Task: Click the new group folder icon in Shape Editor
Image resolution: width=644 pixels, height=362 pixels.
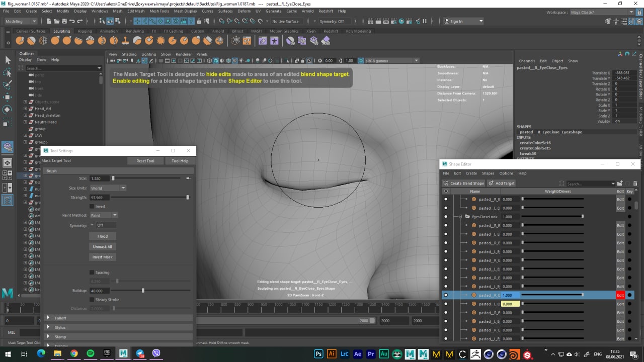Action: pos(620,184)
